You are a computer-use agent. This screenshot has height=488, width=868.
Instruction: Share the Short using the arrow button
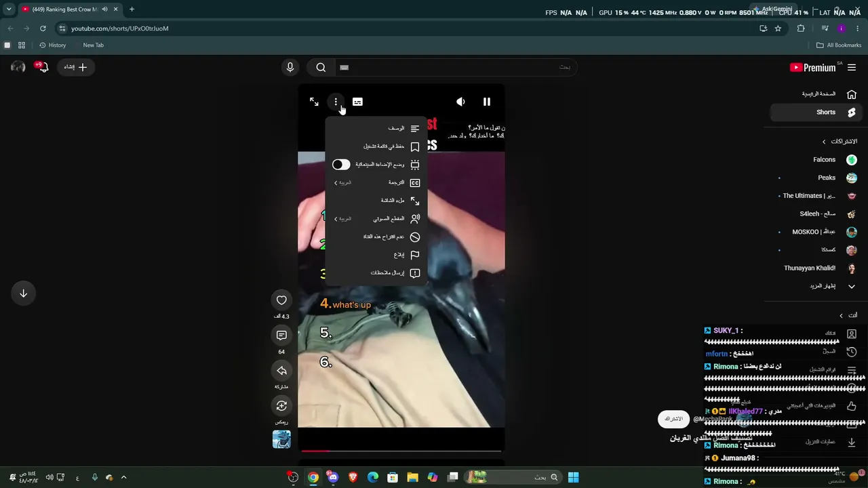pos(281,371)
